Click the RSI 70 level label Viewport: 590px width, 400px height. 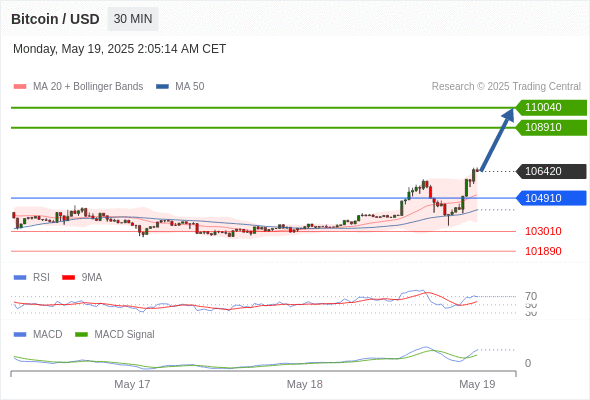[531, 296]
